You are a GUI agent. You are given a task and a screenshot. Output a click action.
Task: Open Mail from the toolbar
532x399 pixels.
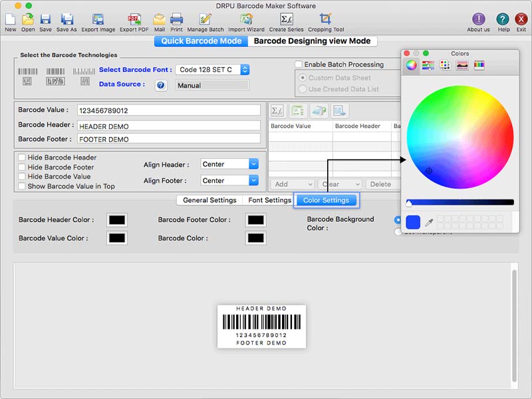160,19
